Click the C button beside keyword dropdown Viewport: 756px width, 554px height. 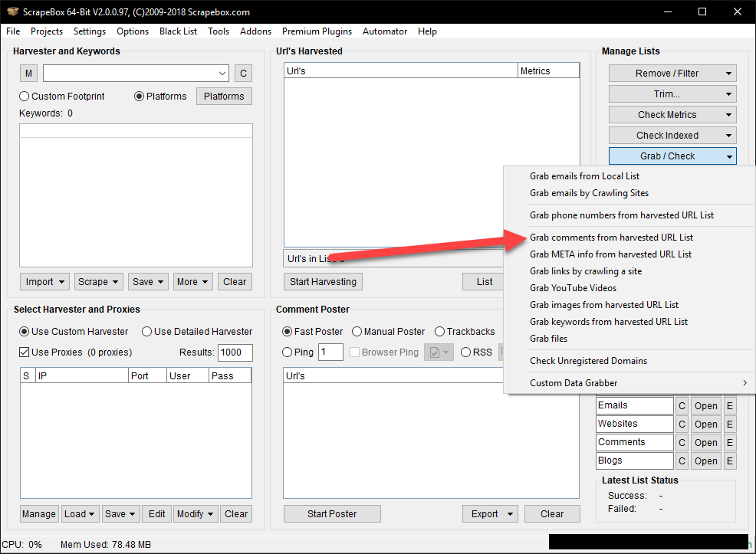pos(243,74)
